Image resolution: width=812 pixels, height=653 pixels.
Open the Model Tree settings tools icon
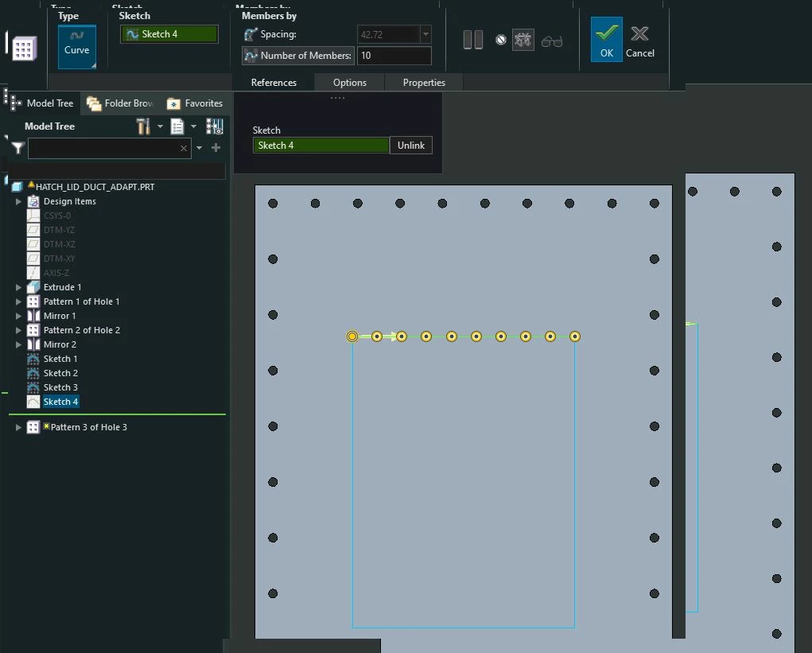[x=143, y=126]
